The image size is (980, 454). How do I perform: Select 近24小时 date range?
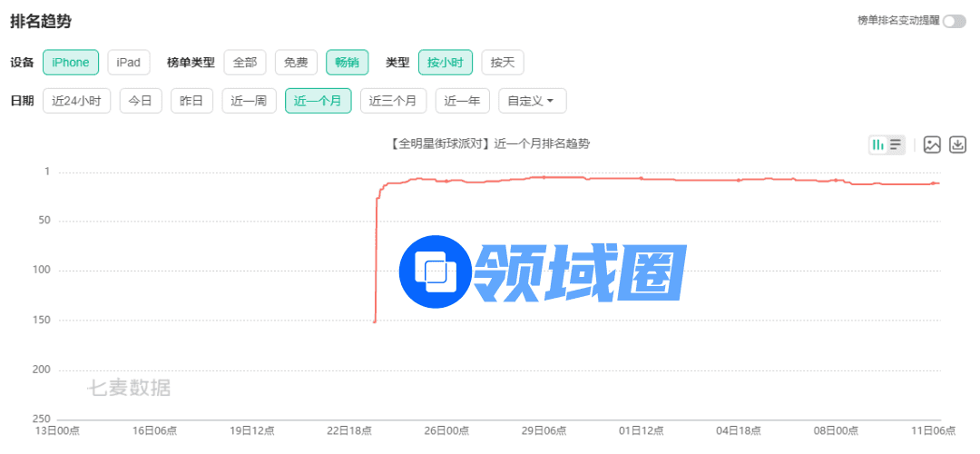point(76,101)
